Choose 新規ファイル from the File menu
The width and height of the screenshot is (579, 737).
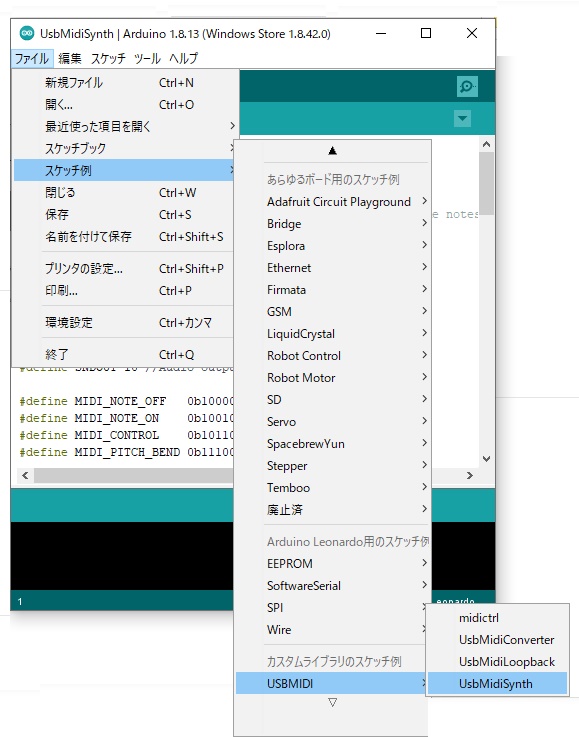tap(126, 83)
